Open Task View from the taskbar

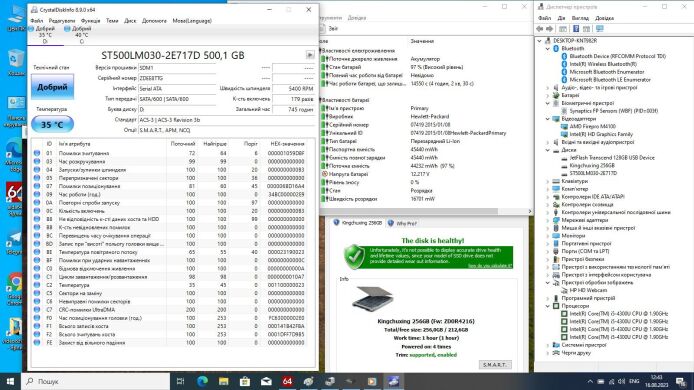click(x=181, y=381)
